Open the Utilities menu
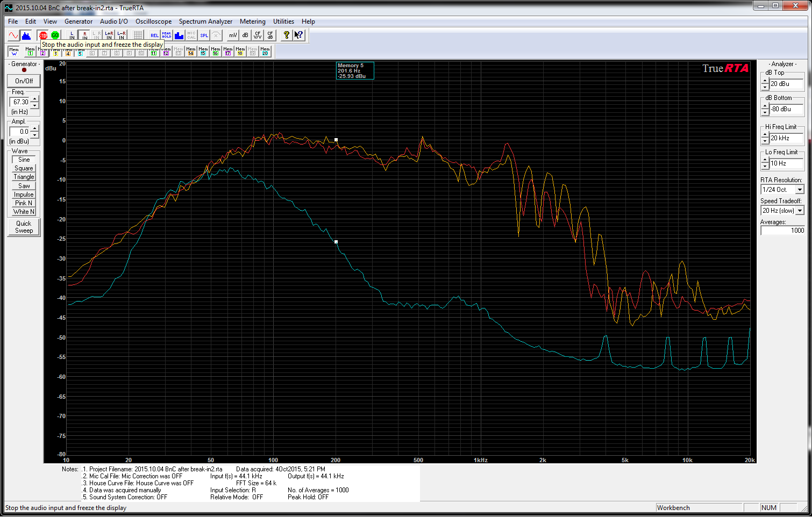The width and height of the screenshot is (812, 517). tap(283, 21)
